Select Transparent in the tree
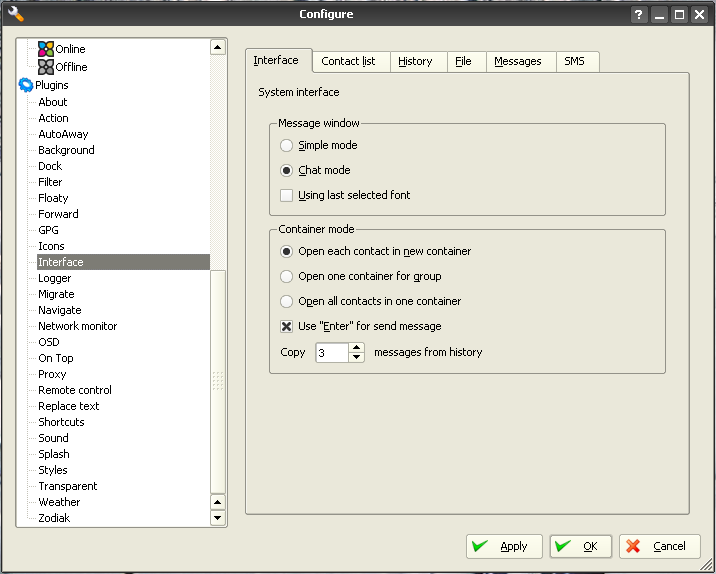The width and height of the screenshot is (716, 574). [68, 486]
